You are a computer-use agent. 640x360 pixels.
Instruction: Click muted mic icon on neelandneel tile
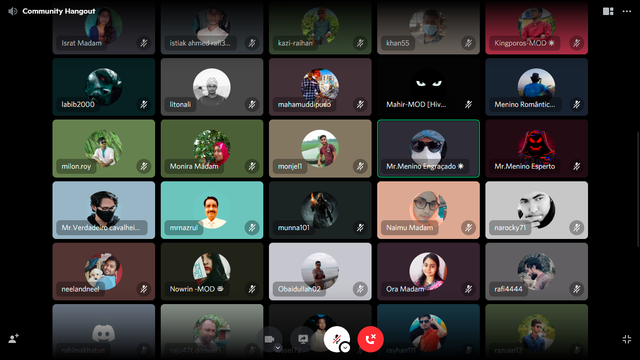coord(144,289)
